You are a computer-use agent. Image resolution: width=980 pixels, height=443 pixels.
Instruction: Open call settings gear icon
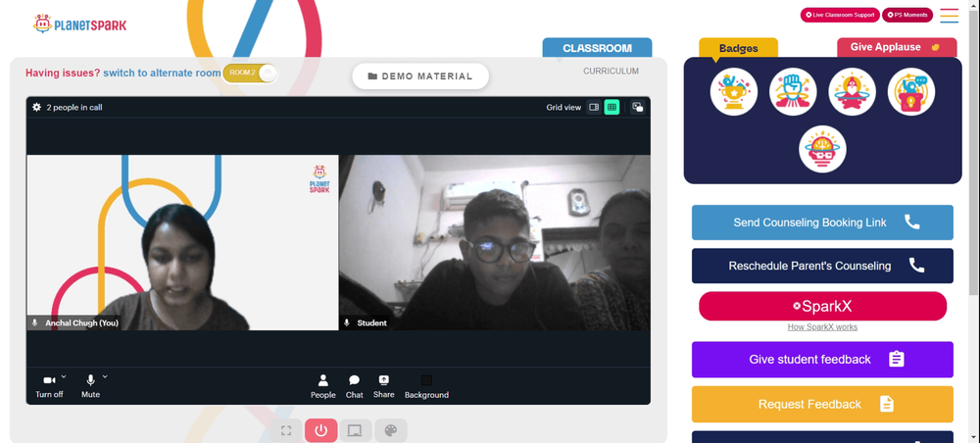(37, 107)
